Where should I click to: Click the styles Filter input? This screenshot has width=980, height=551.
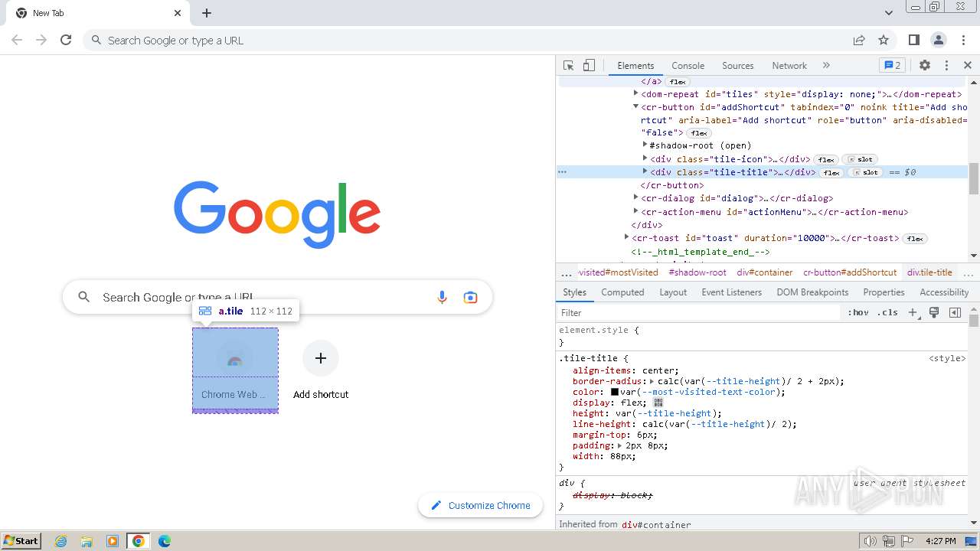point(699,312)
